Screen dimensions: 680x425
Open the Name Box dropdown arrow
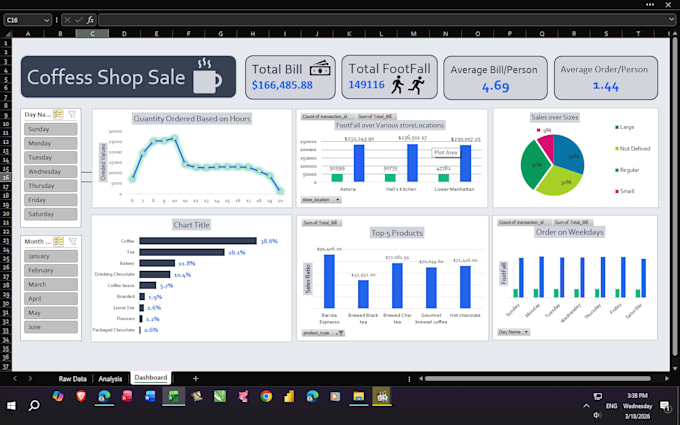46,20
